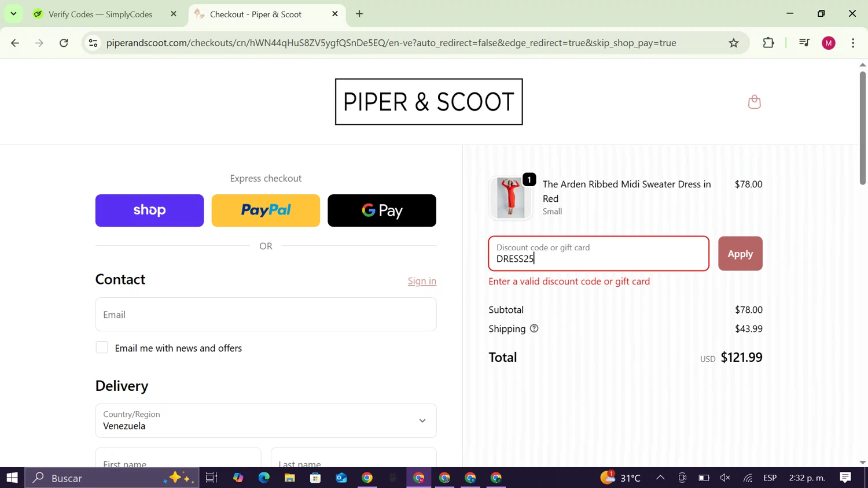Open the Chrome three-dot menu
868x488 pixels.
point(853,43)
